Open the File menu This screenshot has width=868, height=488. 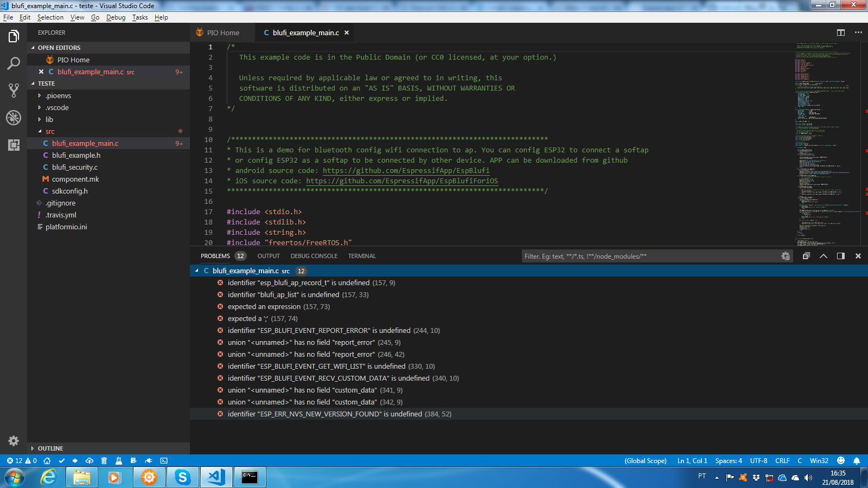(8, 17)
